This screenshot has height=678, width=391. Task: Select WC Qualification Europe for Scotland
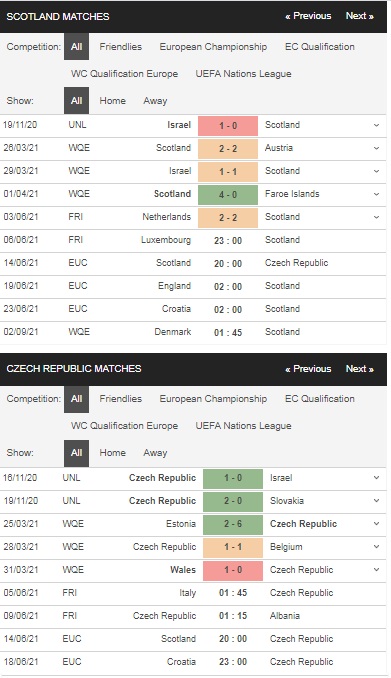(x=125, y=74)
